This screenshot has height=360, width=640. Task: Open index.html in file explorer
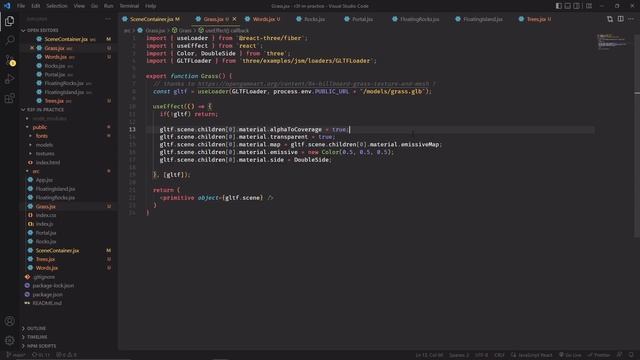click(x=48, y=162)
